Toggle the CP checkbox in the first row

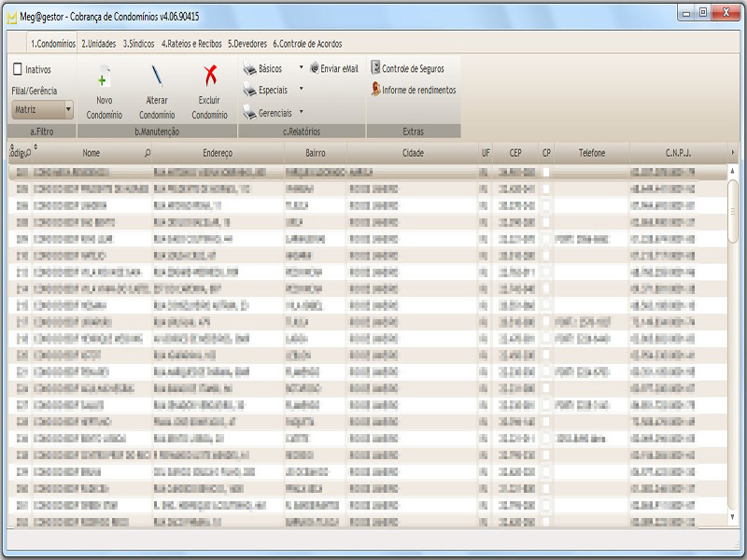point(546,173)
